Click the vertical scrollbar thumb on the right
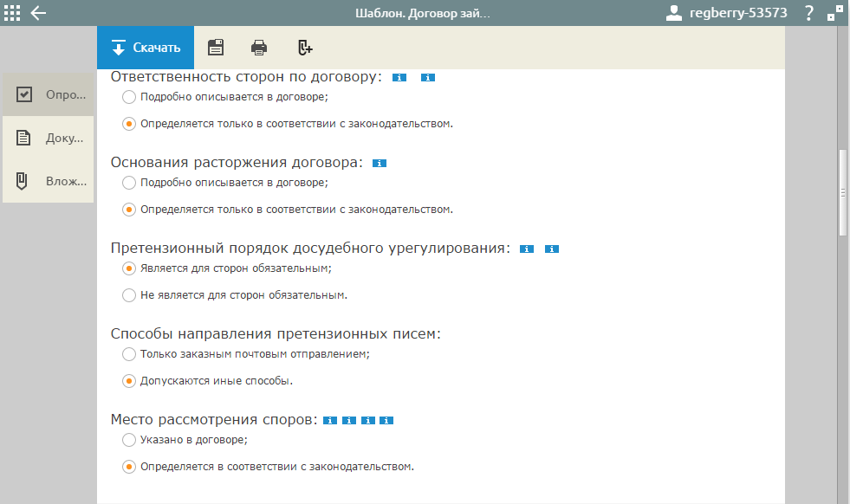 pos(843,192)
